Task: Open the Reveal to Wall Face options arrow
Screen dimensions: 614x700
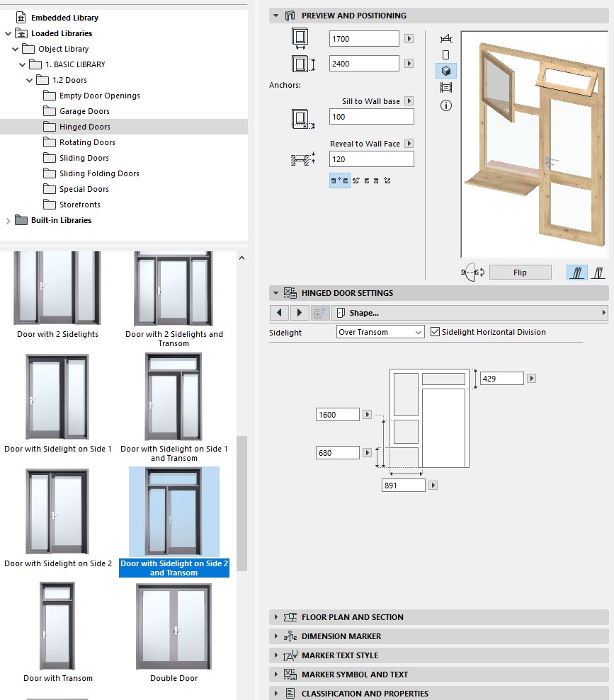Action: 409,143
